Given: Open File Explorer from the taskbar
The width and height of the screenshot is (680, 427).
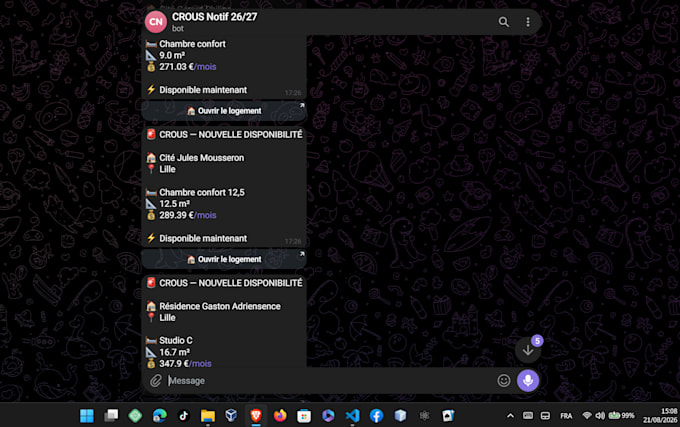Looking at the screenshot, I should (x=208, y=416).
